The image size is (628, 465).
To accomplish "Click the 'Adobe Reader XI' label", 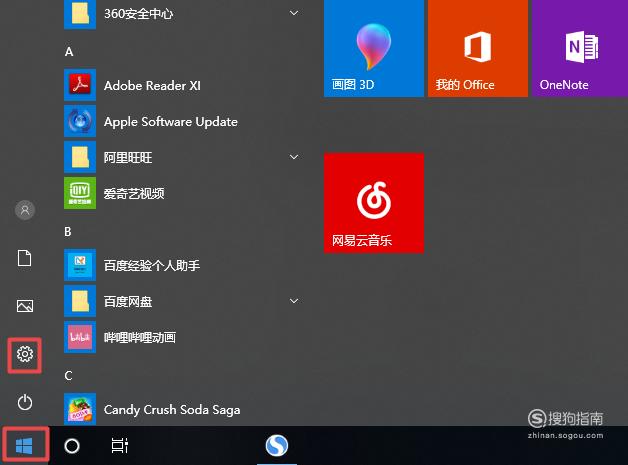I will pos(152,85).
